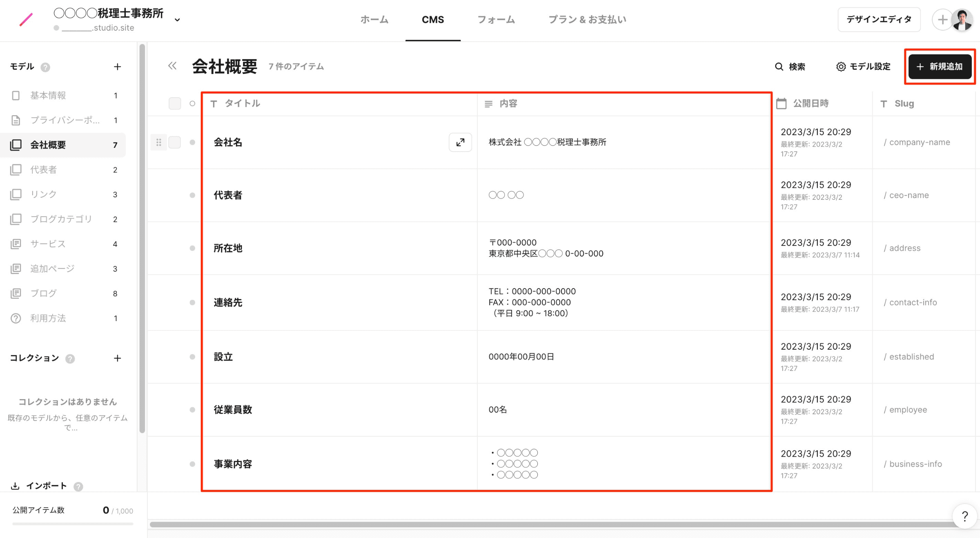Collapse the sidebar with double chevron
Viewport: 980px width, 538px height.
[172, 66]
